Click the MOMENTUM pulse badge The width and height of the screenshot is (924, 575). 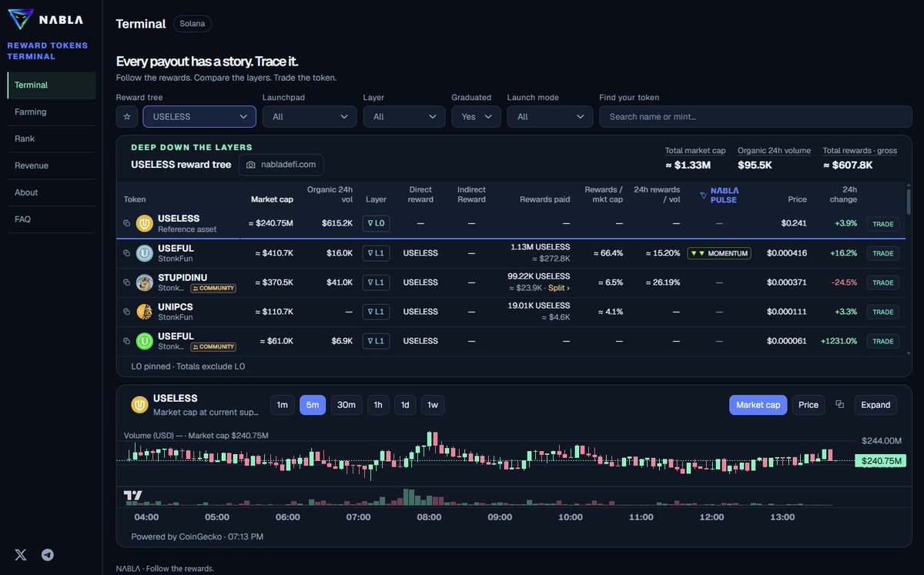[x=719, y=253]
